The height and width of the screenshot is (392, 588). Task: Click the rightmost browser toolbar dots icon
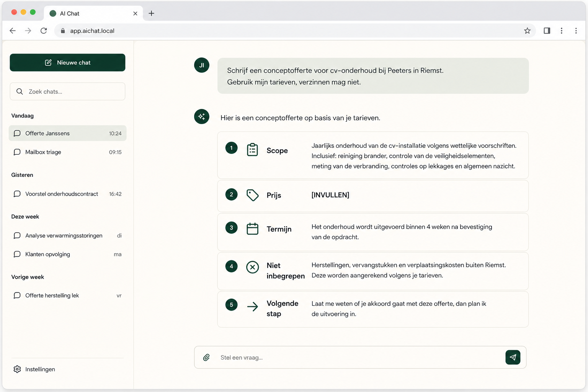(576, 31)
